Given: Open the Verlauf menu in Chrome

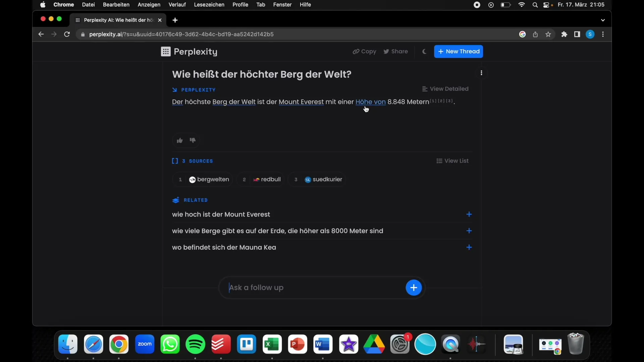Looking at the screenshot, I should click(x=177, y=4).
